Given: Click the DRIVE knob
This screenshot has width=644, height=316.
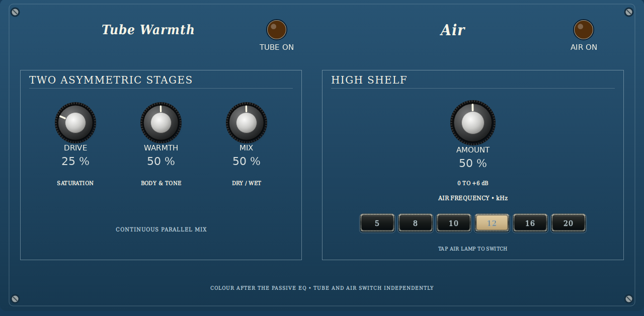Looking at the screenshot, I should (x=75, y=123).
